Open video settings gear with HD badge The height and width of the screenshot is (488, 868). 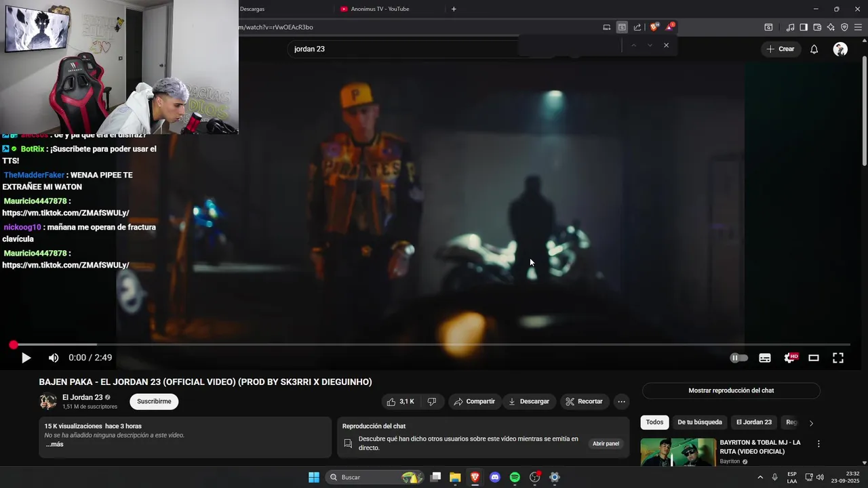point(790,358)
